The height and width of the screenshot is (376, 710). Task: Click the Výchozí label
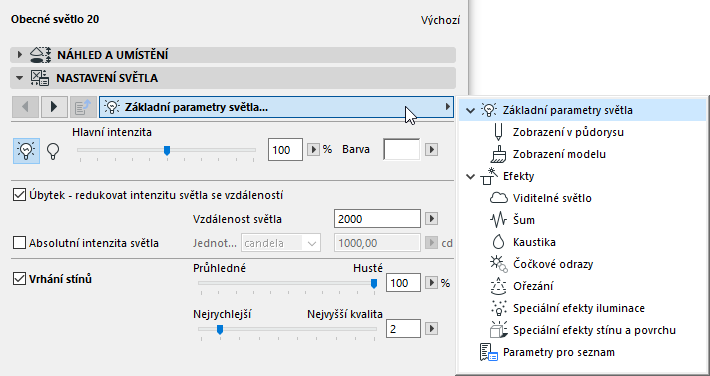441,20
